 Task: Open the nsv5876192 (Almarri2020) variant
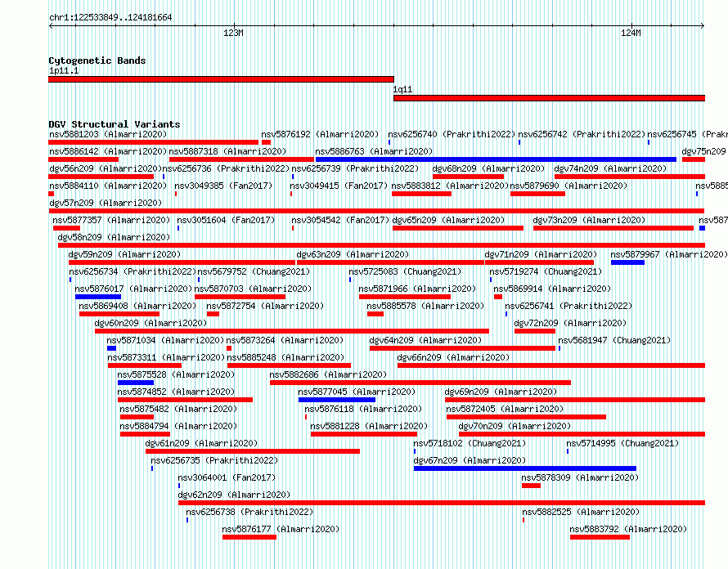pos(320,134)
